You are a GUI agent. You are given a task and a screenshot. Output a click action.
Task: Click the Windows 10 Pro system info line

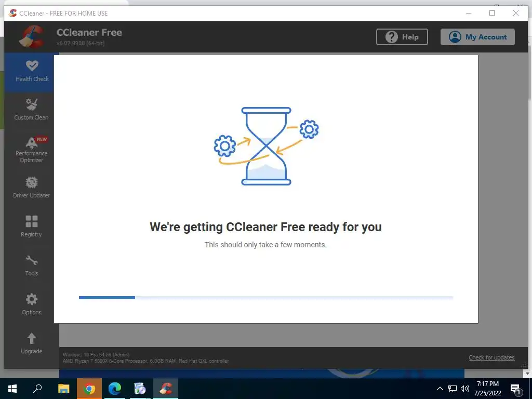[96, 354]
